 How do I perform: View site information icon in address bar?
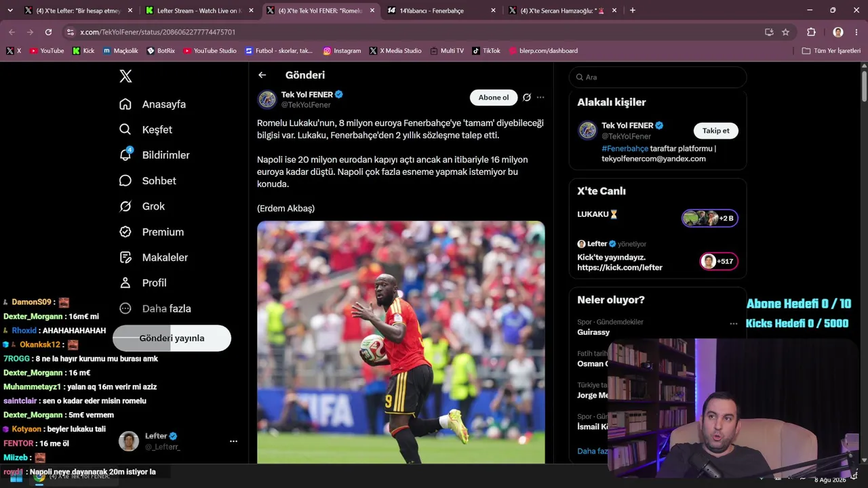click(71, 32)
